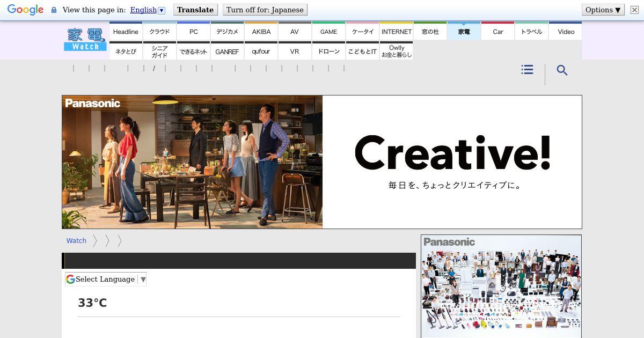Go to the AKIBA tab
The width and height of the screenshot is (644, 338).
(261, 31)
